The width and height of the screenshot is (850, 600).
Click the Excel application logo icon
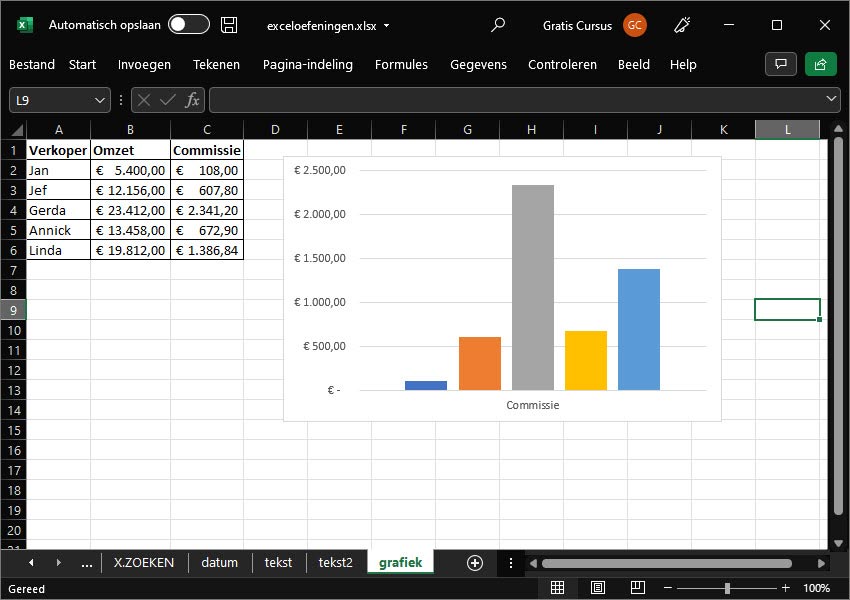pyautogui.click(x=24, y=25)
